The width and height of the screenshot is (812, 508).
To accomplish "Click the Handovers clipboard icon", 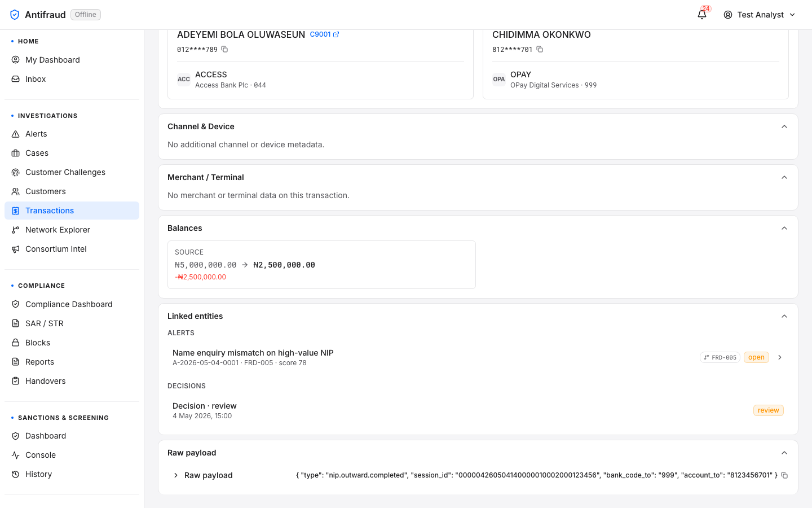I will click(x=16, y=381).
